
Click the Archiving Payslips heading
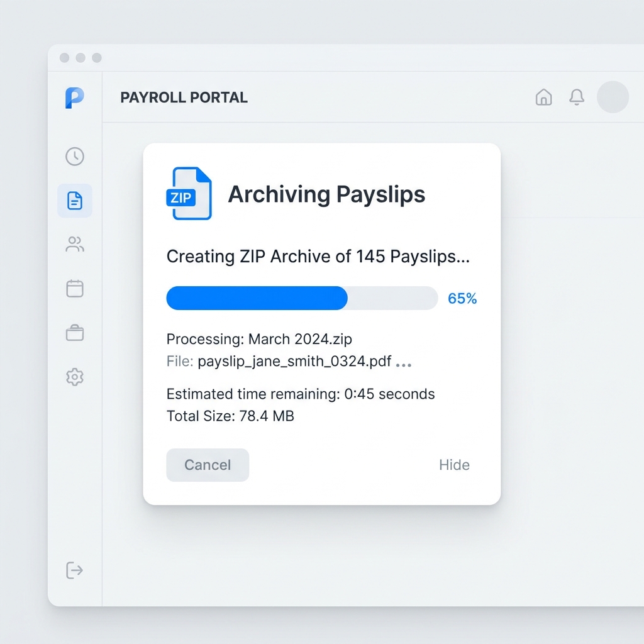coord(326,194)
